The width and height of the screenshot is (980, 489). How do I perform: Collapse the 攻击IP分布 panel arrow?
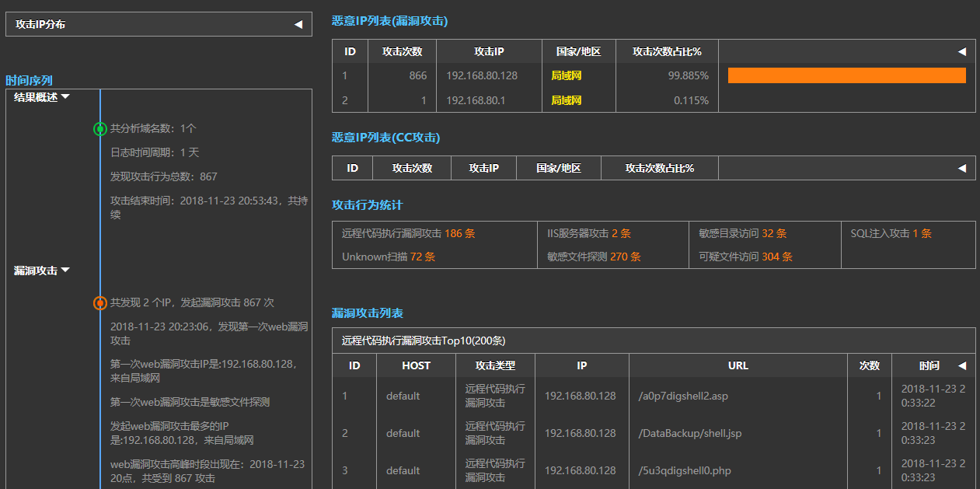click(298, 24)
